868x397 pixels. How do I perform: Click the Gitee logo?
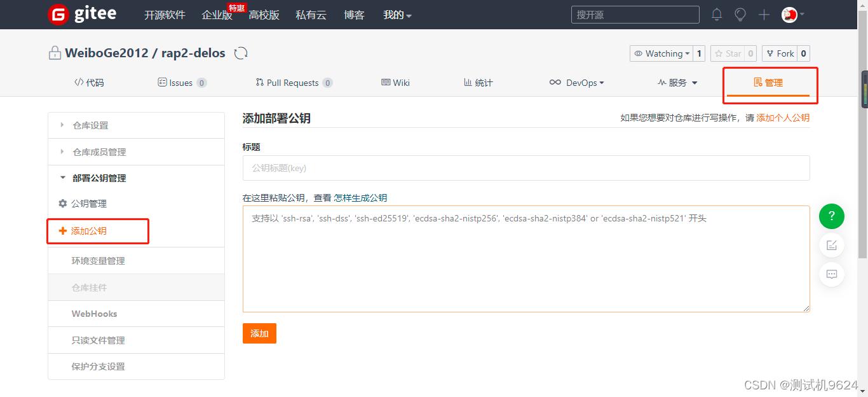click(x=82, y=14)
